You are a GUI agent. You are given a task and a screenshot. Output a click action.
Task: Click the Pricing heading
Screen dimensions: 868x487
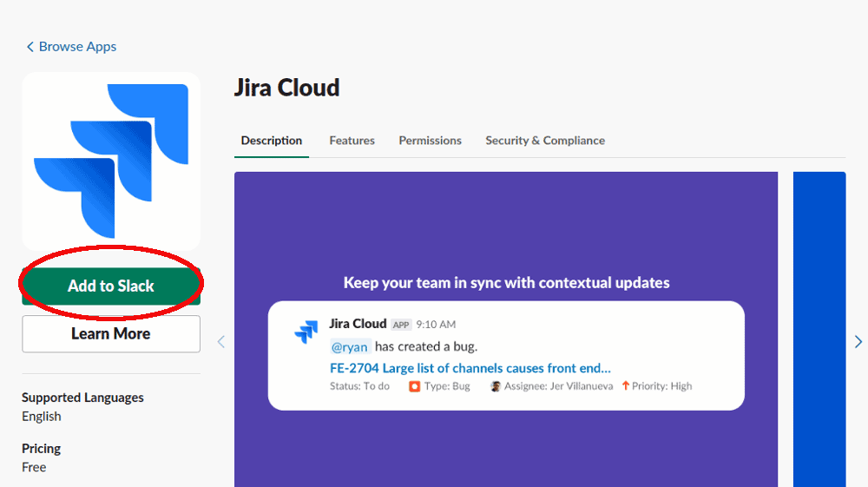point(42,448)
